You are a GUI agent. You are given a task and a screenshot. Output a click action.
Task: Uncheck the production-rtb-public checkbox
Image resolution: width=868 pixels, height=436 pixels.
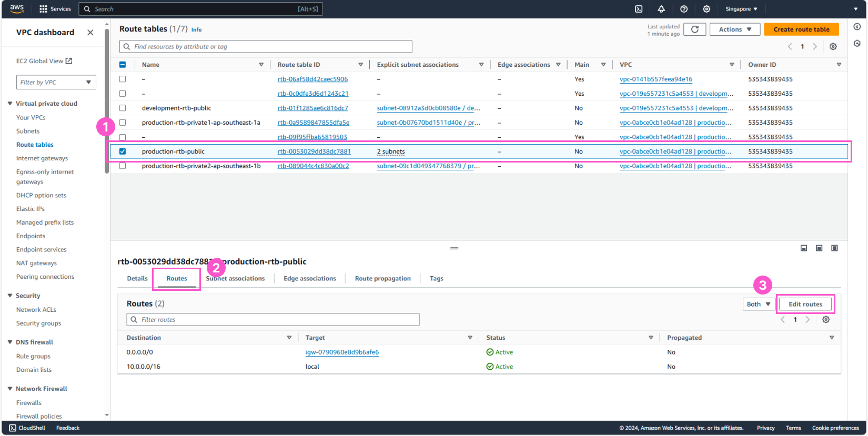[x=123, y=151]
